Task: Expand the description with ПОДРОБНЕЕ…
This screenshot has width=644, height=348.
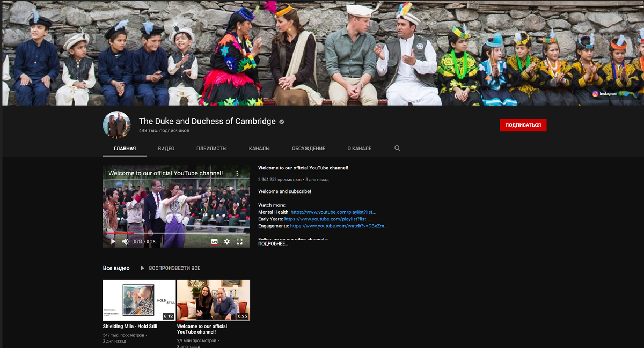Action: [x=273, y=243]
